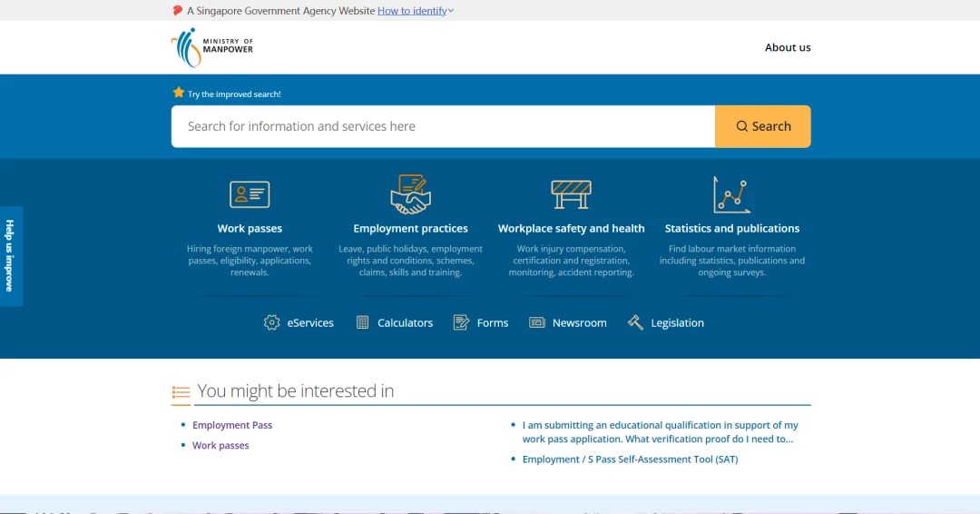Open the Forms menu link

[493, 322]
